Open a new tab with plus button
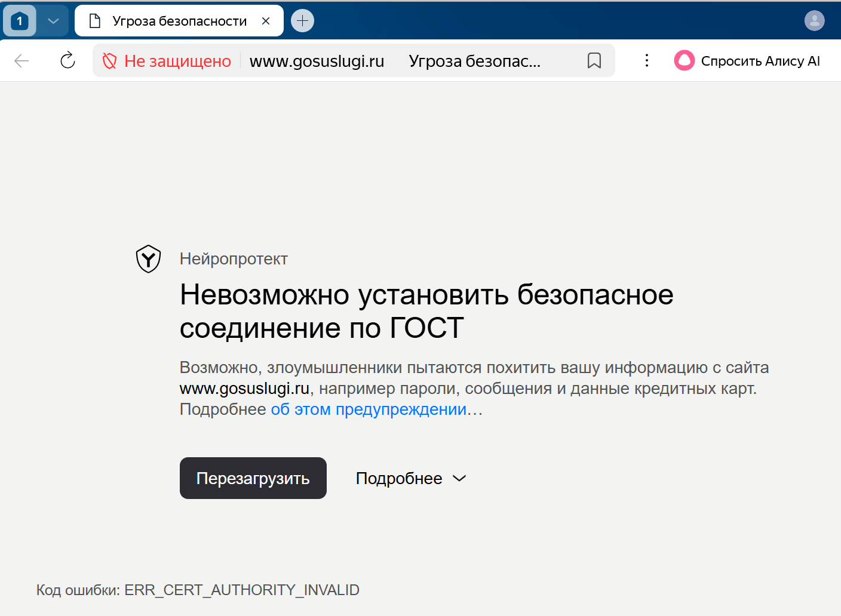 [302, 21]
